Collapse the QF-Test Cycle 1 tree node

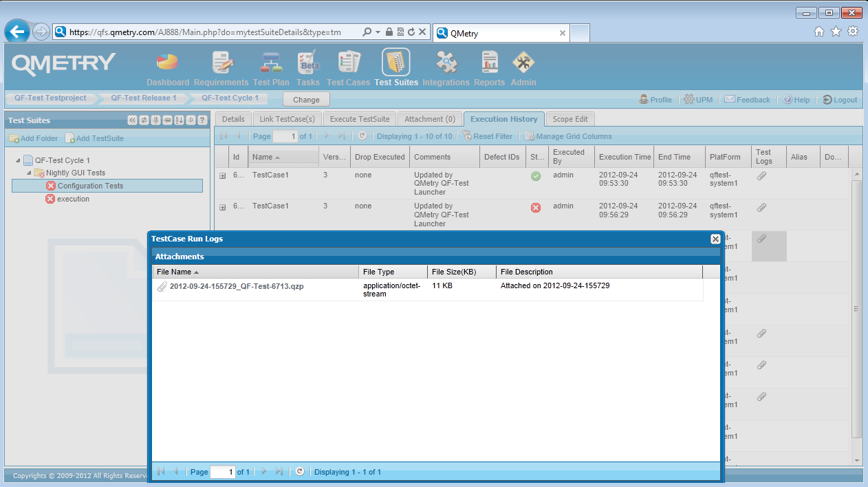pos(18,160)
